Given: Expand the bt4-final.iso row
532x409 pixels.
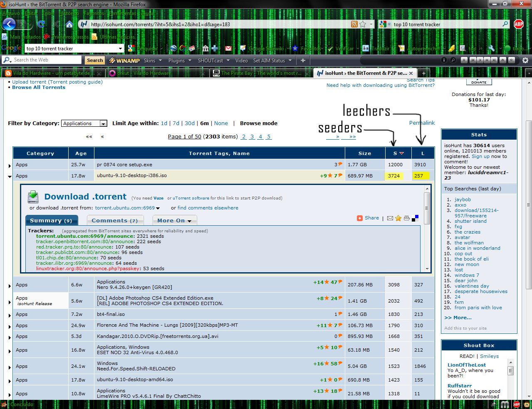Looking at the screenshot, I should 10,315.
